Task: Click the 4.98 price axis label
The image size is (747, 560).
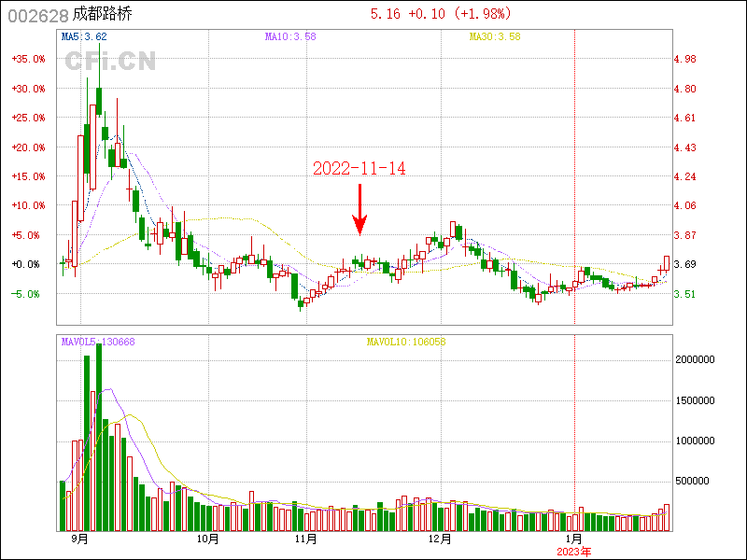Action: click(x=684, y=59)
